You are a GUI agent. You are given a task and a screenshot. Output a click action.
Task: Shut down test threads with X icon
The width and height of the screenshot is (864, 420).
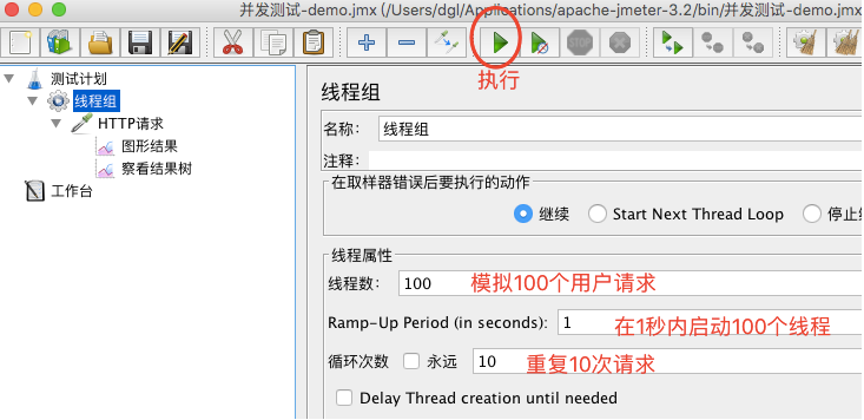pyautogui.click(x=619, y=42)
